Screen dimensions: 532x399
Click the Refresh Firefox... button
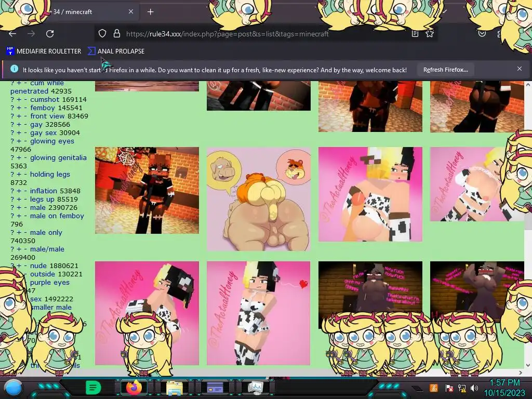[x=445, y=70]
